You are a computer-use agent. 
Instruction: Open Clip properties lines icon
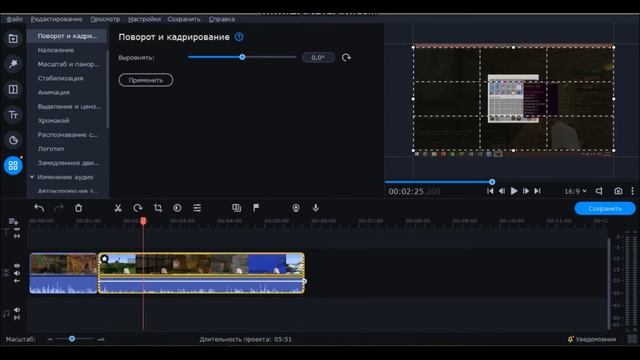point(197,208)
